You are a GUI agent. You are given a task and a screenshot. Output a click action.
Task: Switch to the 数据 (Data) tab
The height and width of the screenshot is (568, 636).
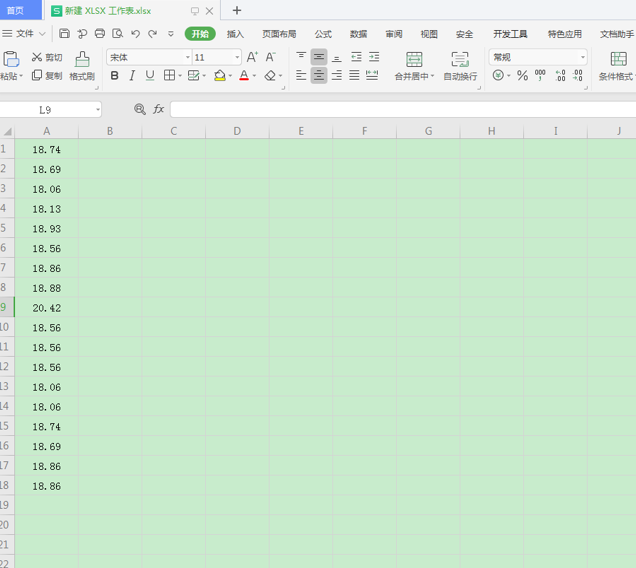(359, 34)
